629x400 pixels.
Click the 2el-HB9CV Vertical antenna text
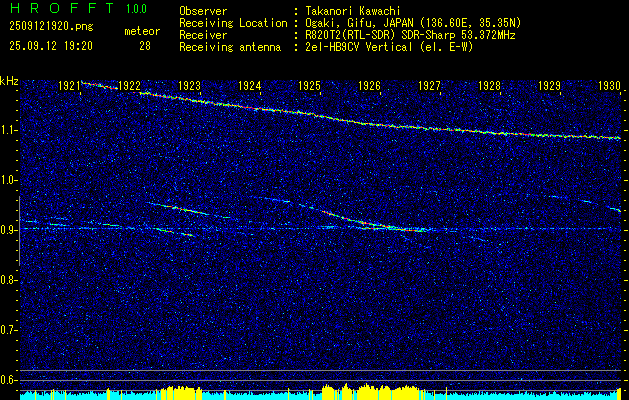(x=389, y=47)
